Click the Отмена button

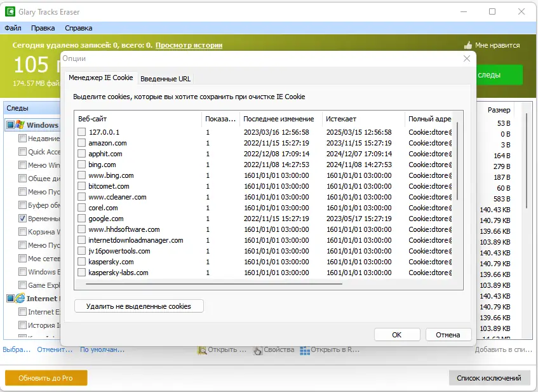(x=448, y=335)
